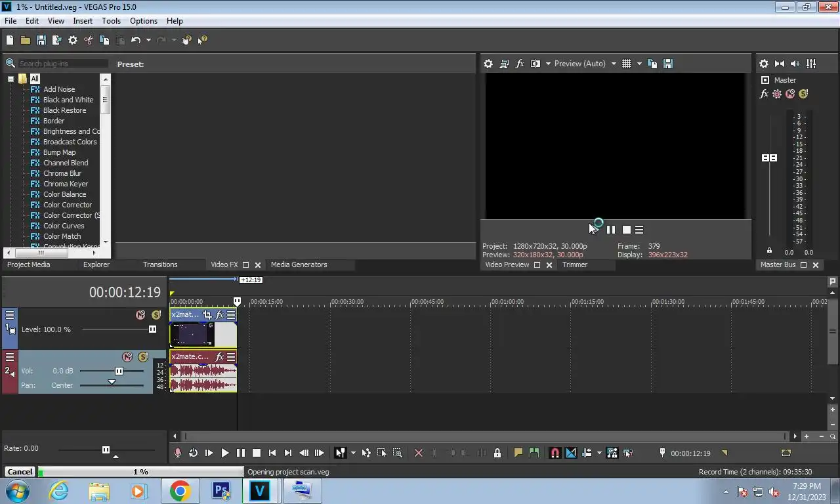Collapse the All plug-ins tree node
840x504 pixels.
[10, 79]
